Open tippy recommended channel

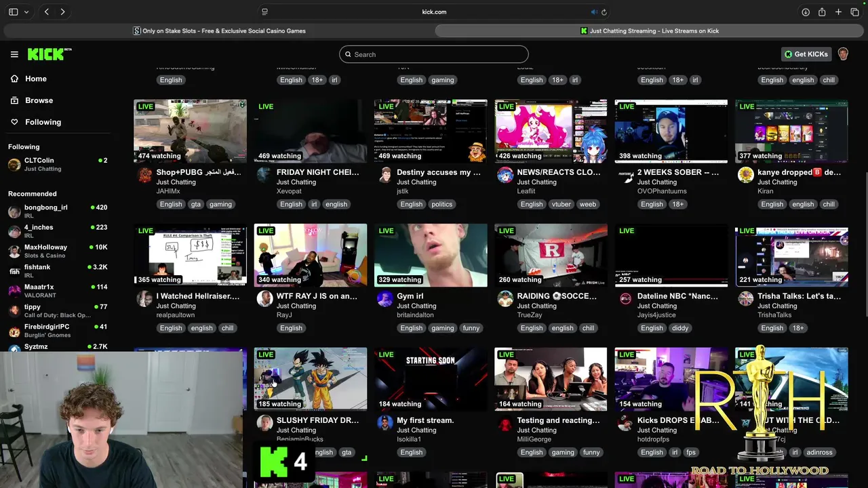58,310
